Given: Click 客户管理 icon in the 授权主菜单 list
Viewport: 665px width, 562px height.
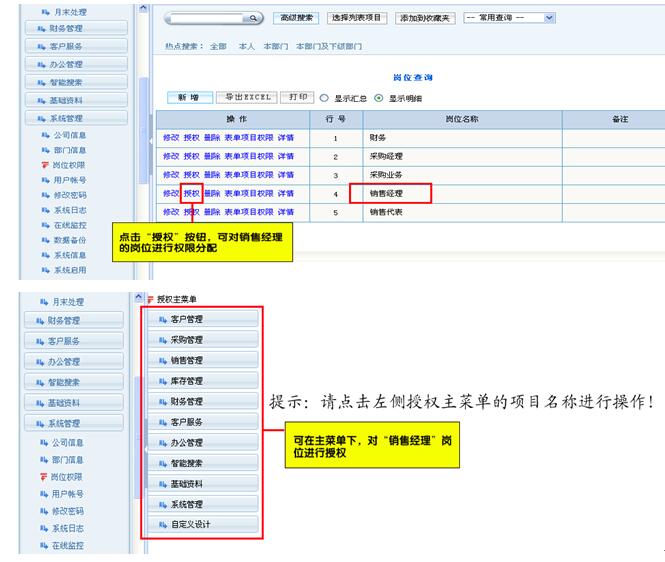Looking at the screenshot, I should pyautogui.click(x=162, y=319).
